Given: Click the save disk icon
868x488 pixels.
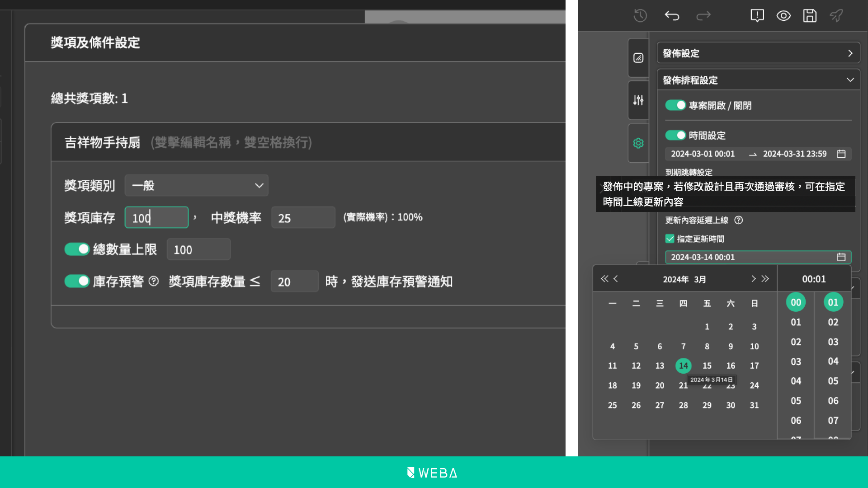Looking at the screenshot, I should coord(810,16).
